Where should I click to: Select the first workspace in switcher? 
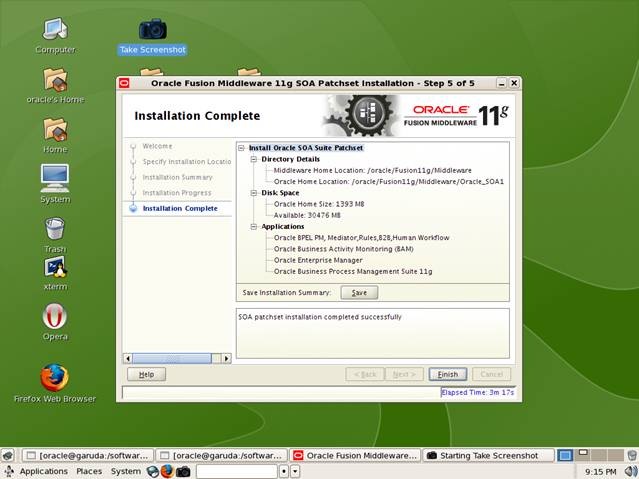565,455
